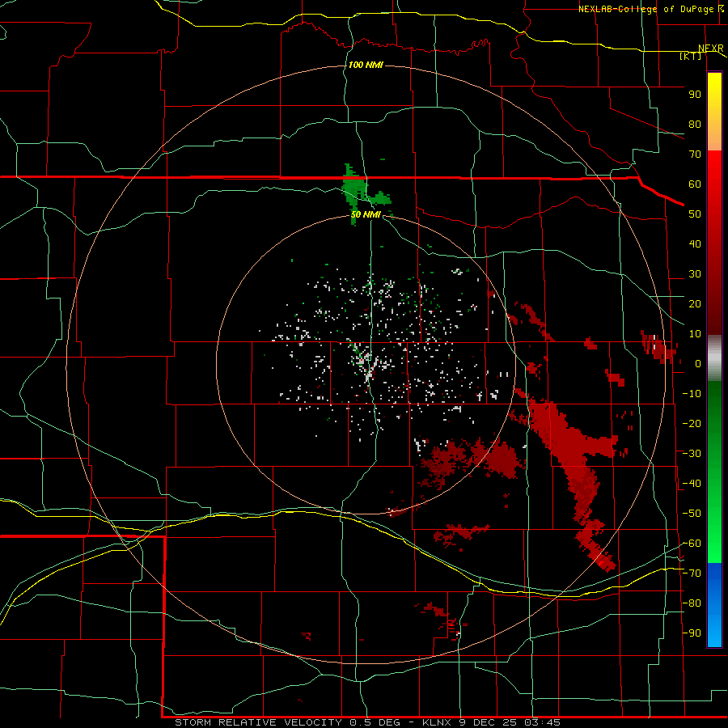Click the KLNX radar station identifier

[x=438, y=722]
